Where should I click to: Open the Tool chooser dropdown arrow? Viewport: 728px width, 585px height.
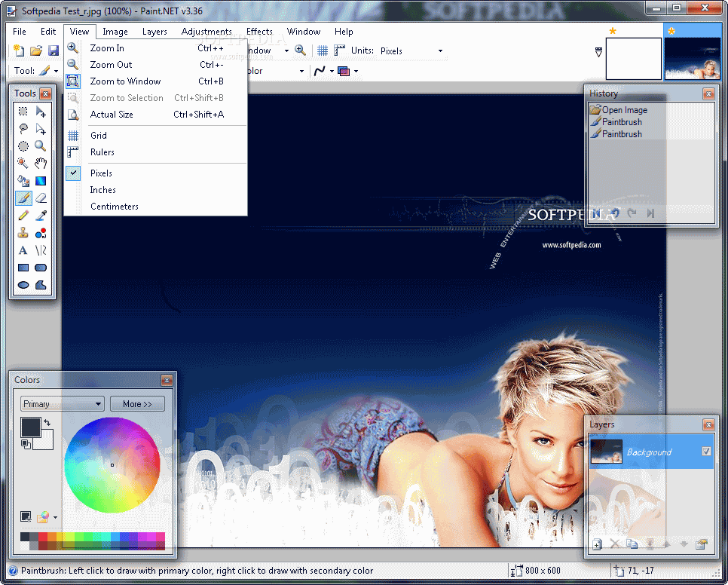coord(57,71)
